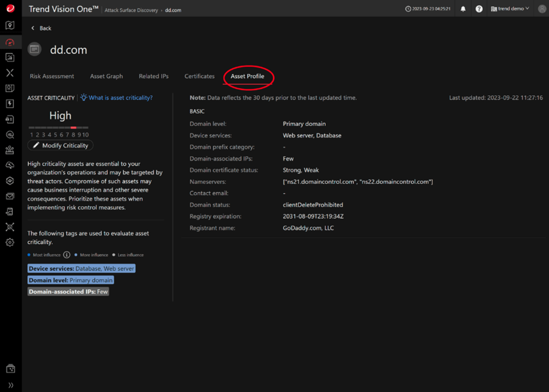Click the Domain level: Primary domain tag

pyautogui.click(x=71, y=280)
